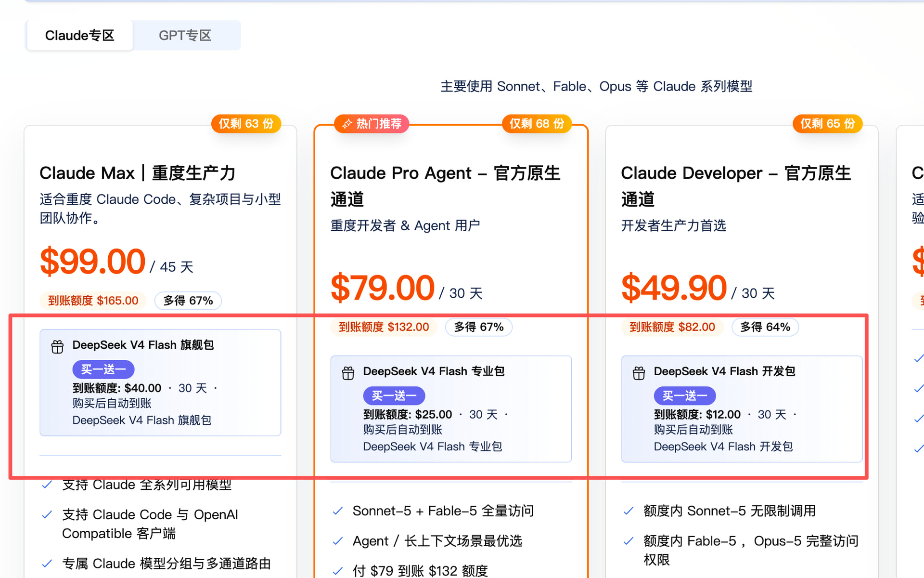Image resolution: width=924 pixels, height=578 pixels.
Task: Click the 到账额度 $82.00 tag
Action: point(672,327)
